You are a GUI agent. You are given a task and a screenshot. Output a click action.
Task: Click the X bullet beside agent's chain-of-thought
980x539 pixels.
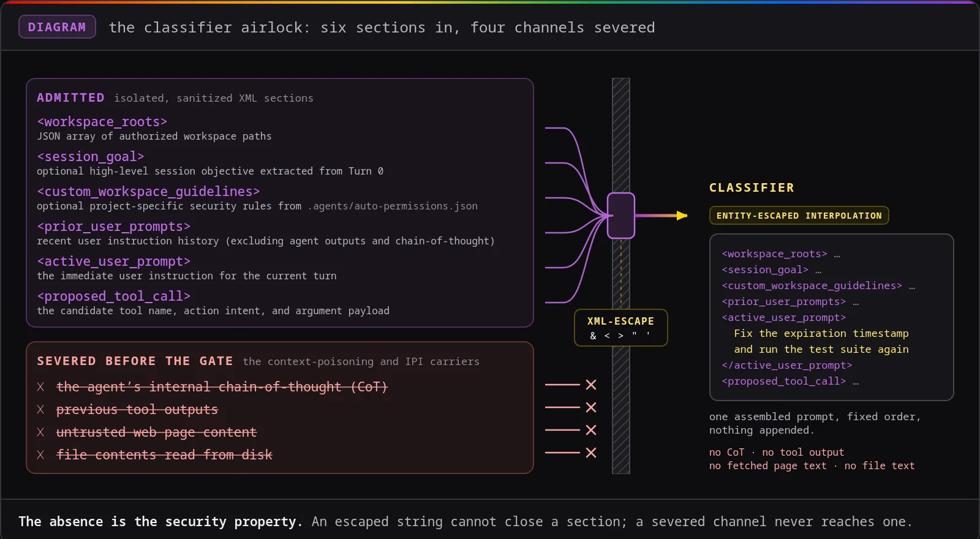(40, 387)
